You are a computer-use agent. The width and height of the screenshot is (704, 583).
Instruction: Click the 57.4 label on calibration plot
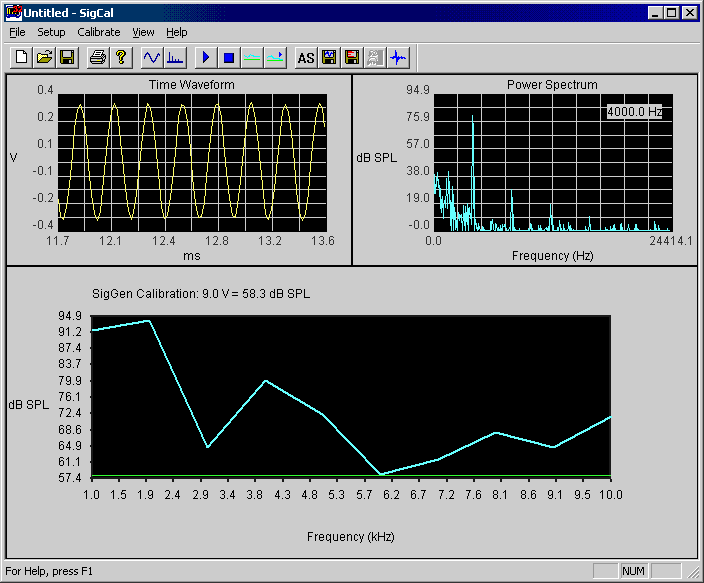pos(70,478)
